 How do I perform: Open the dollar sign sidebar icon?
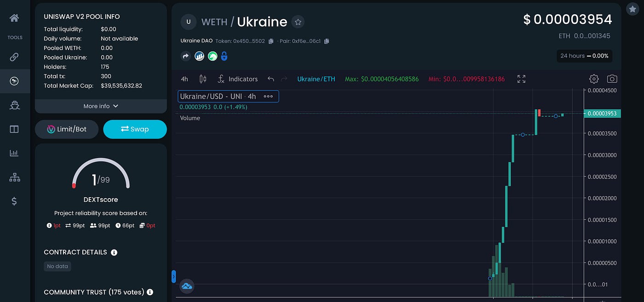(14, 201)
